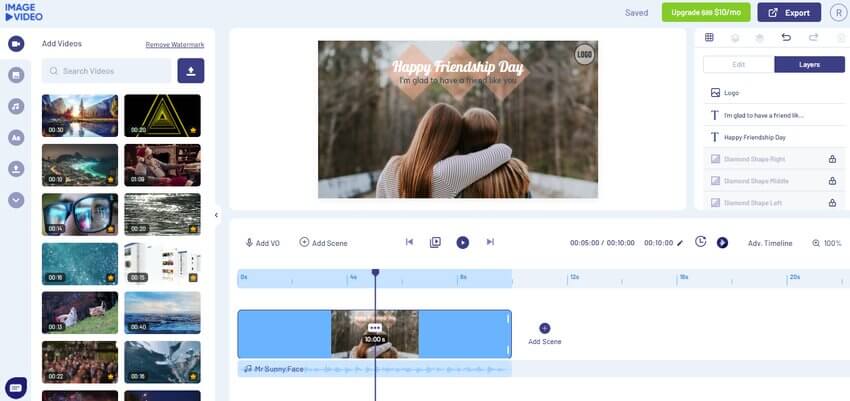Select the Happy Friendship Day layer

tap(775, 137)
